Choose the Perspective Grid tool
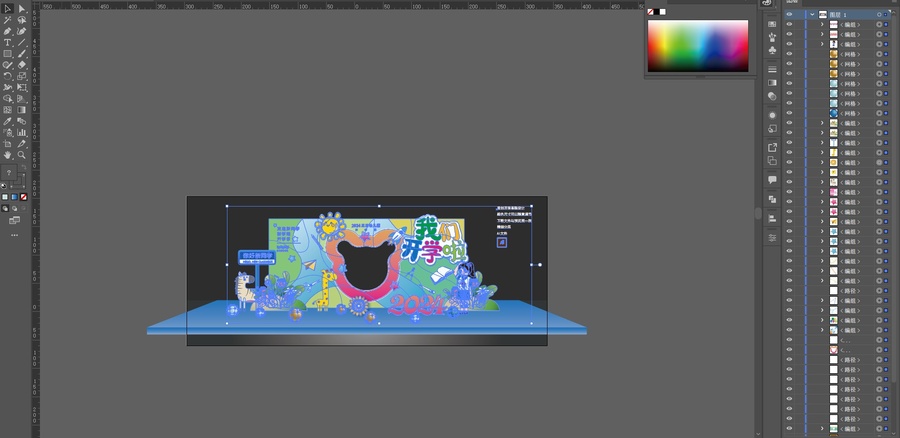Image resolution: width=900 pixels, height=438 pixels. (22, 99)
